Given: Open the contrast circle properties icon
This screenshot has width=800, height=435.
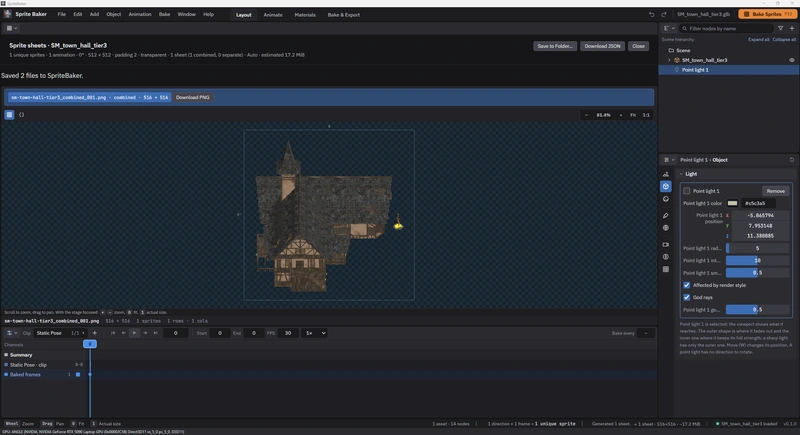Looking at the screenshot, I should (666, 257).
